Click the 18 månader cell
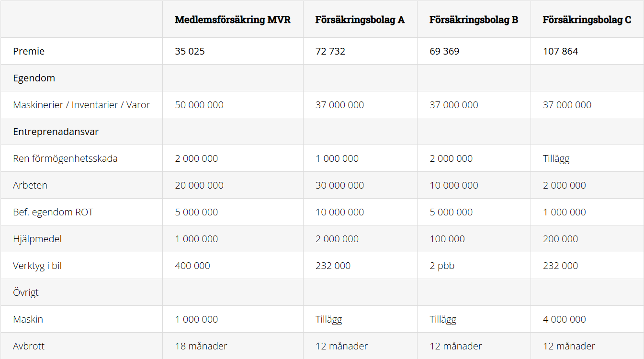 point(201,346)
